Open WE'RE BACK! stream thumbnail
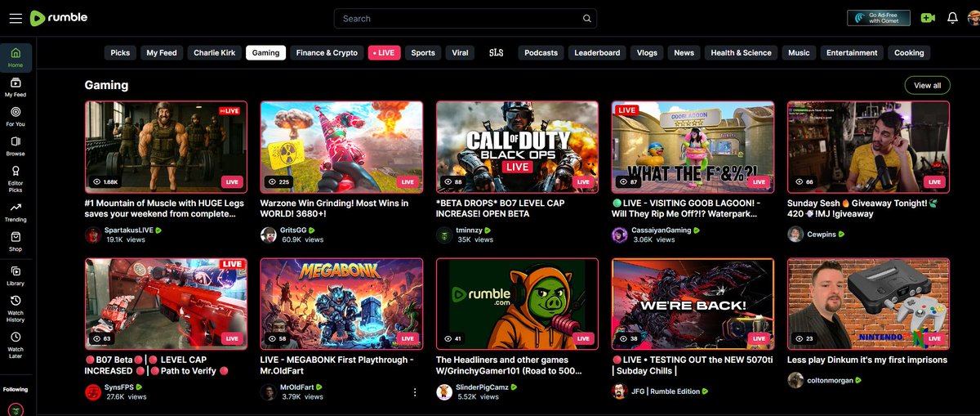This screenshot has width=980, height=416. 693,304
